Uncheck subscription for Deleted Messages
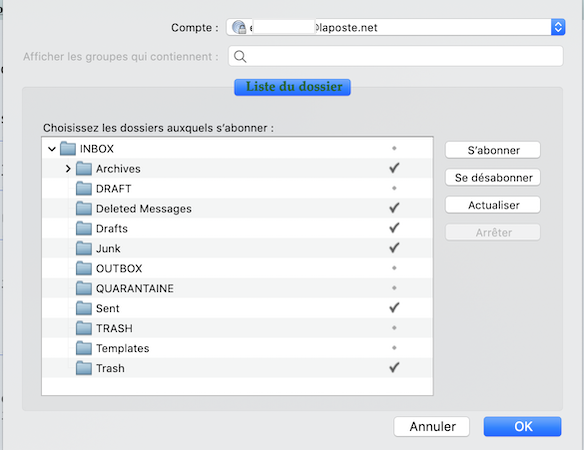The height and width of the screenshot is (450, 584). pos(394,208)
